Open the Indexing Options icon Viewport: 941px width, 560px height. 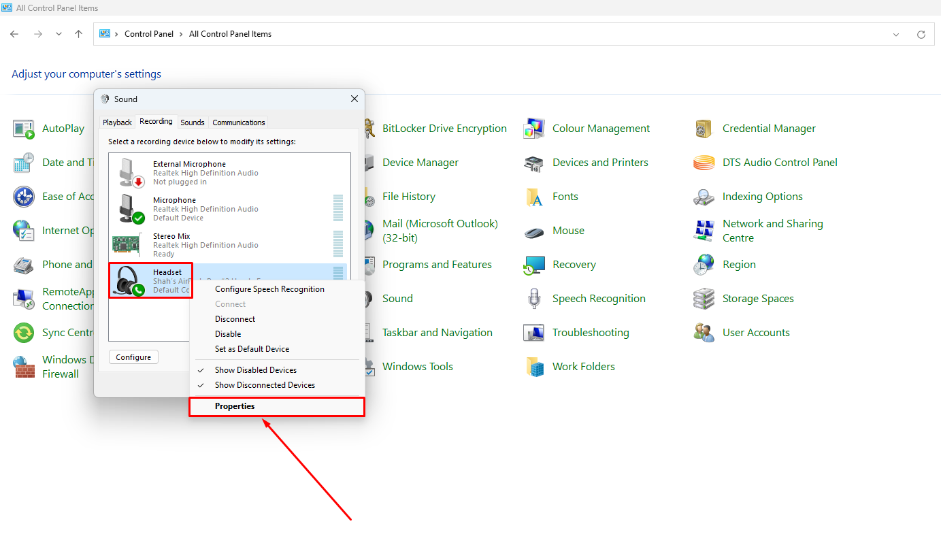click(x=704, y=197)
